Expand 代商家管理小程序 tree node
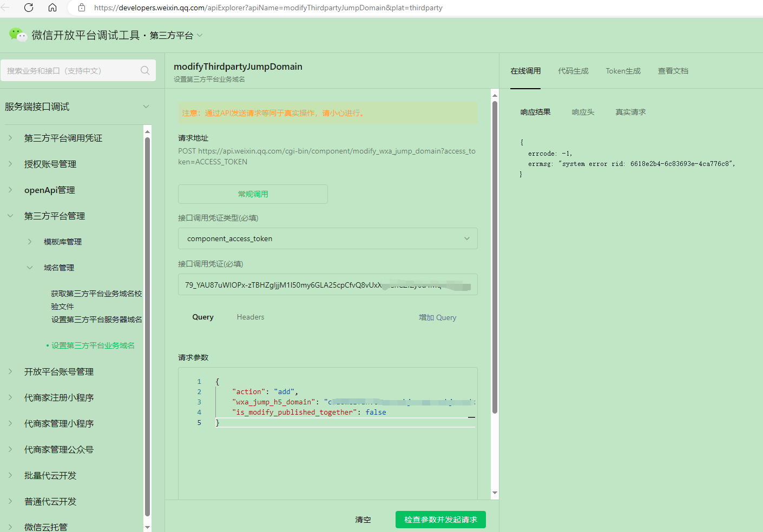The height and width of the screenshot is (532, 763). [x=10, y=423]
